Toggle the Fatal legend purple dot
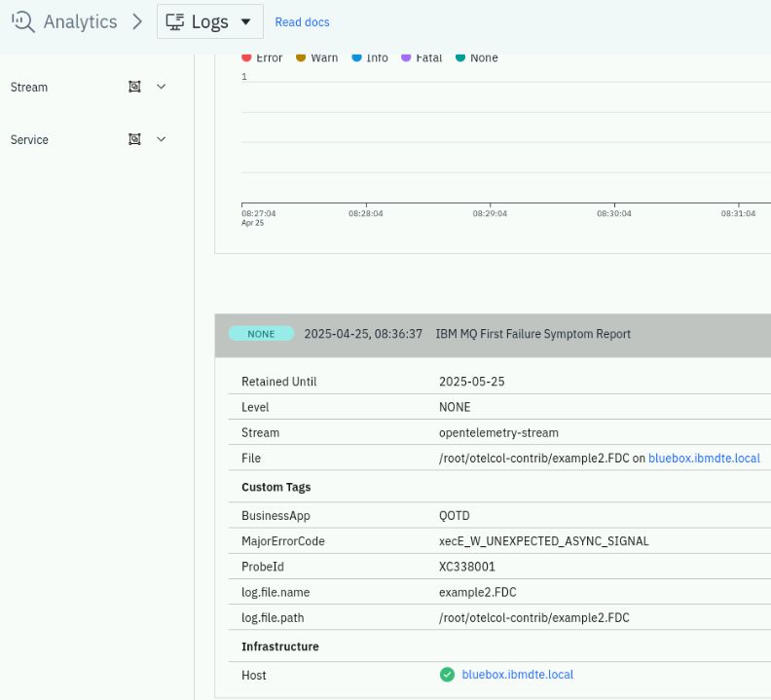Viewport: 771px width, 700px height. (x=406, y=57)
